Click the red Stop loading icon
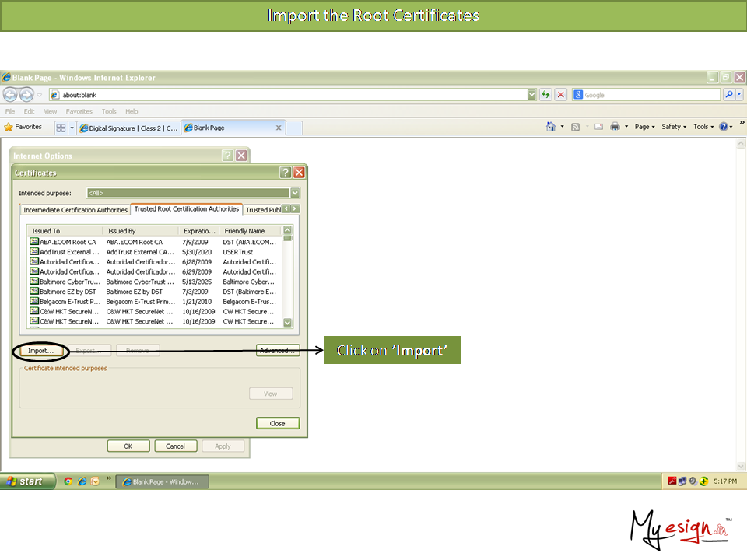The image size is (747, 560). click(x=560, y=95)
